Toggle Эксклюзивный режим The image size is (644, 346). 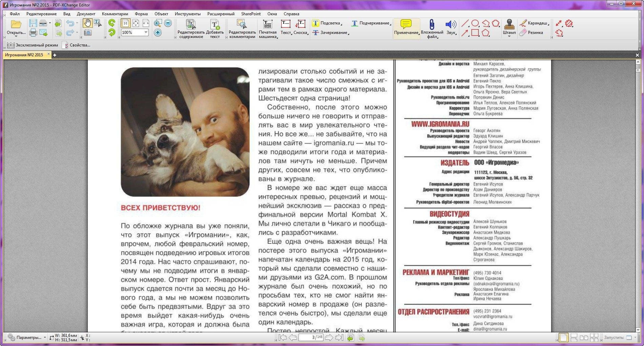click(x=33, y=45)
